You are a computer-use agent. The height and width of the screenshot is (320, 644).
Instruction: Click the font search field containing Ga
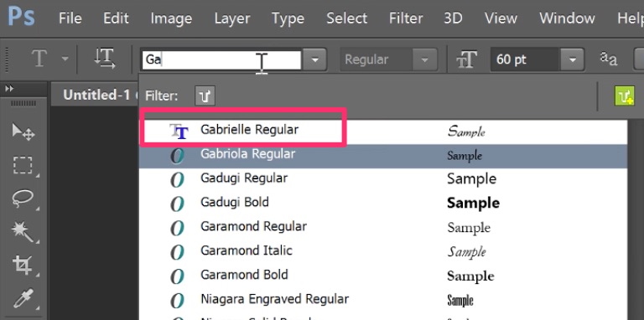[221, 59]
